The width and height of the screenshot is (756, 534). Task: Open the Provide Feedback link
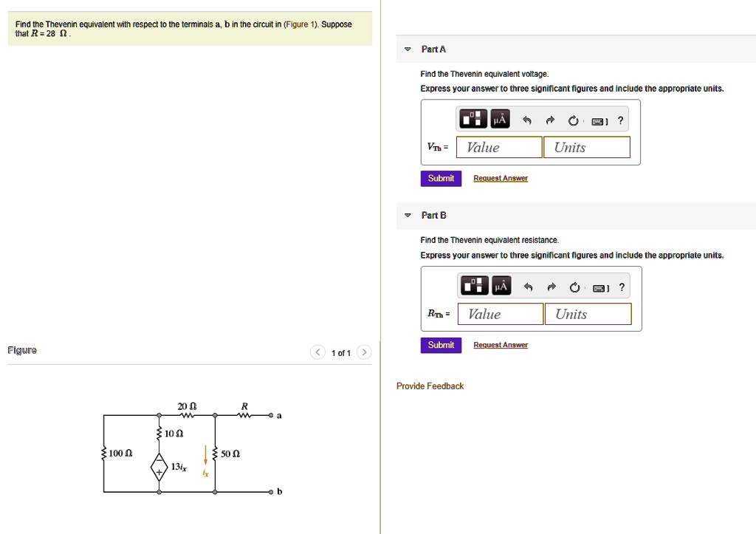click(x=430, y=386)
